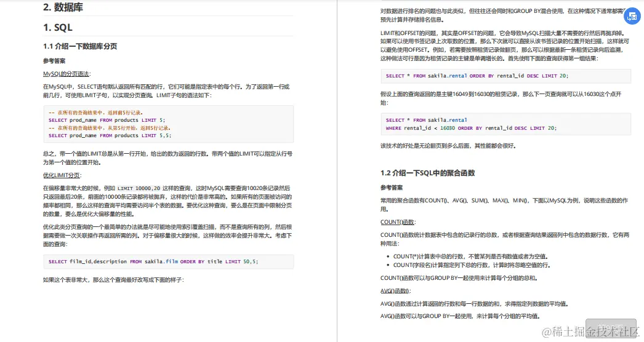Click the blue convert-to-Word floating icon
Screen dimensions: 644x342
[x=632, y=17]
